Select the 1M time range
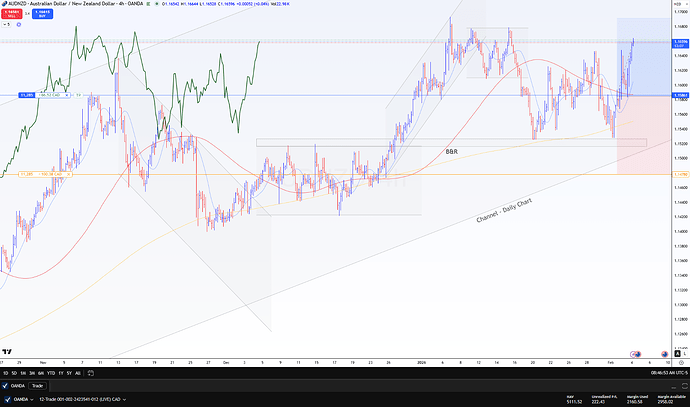 click(23, 373)
